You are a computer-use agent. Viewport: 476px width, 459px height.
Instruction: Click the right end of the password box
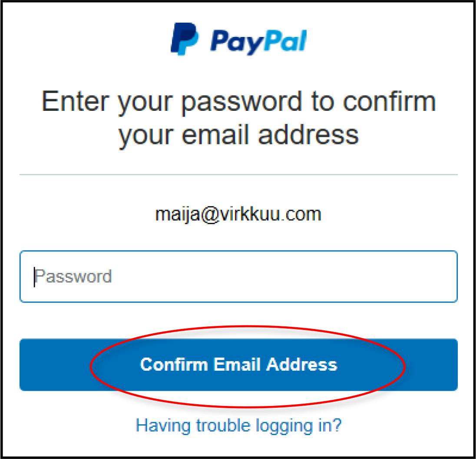(x=446, y=276)
